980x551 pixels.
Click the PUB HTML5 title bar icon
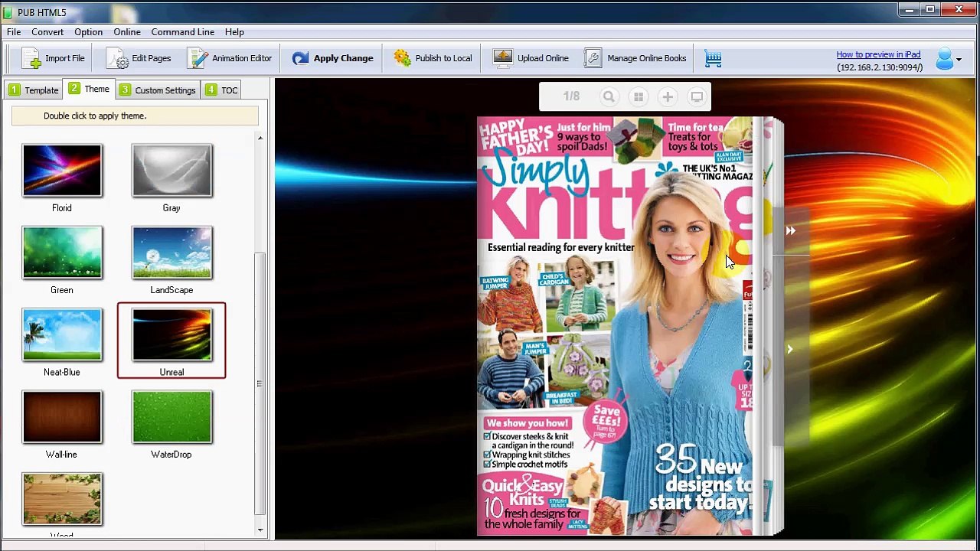(x=8, y=12)
